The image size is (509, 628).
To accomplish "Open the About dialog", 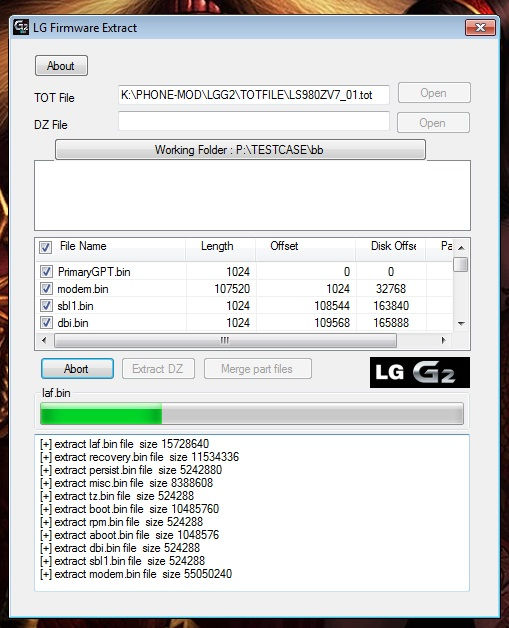I will click(61, 66).
